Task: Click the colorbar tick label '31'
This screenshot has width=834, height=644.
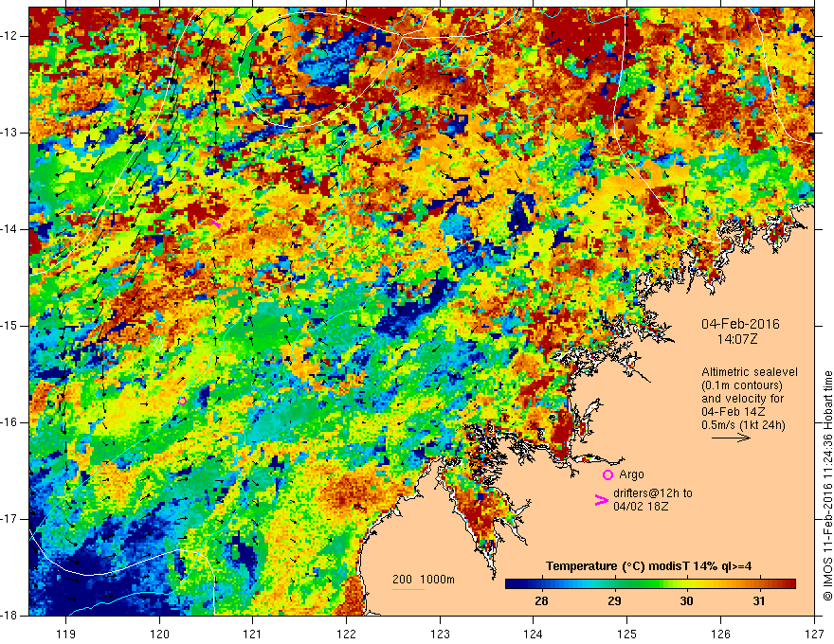Action: tap(759, 601)
